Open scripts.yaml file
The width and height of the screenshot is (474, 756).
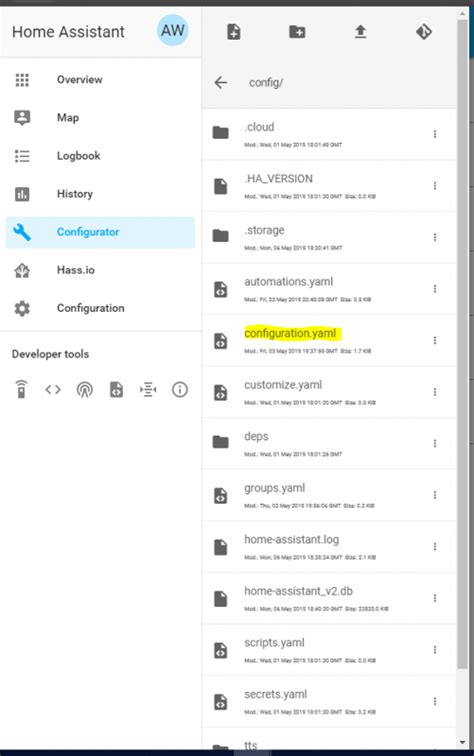(x=329, y=650)
